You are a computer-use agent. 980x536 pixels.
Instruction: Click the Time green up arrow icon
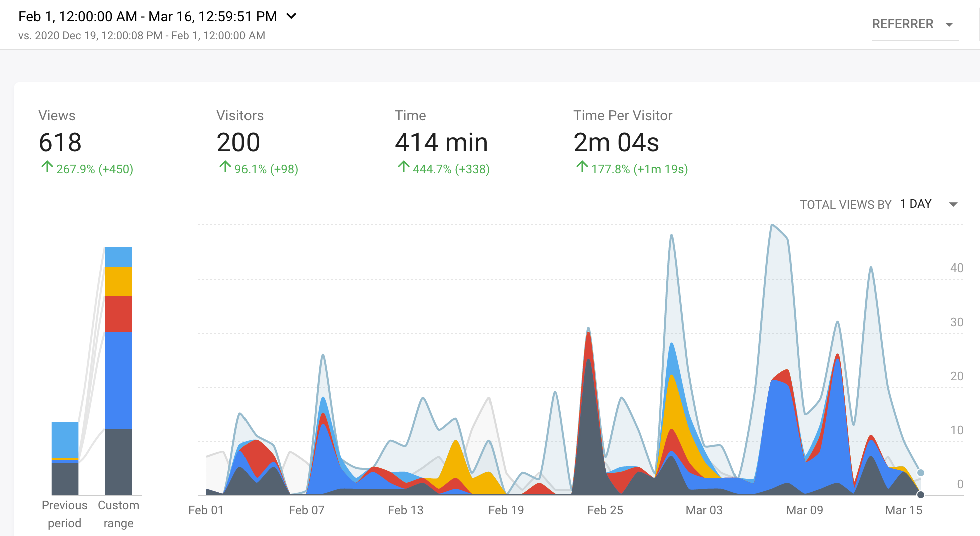[403, 167]
